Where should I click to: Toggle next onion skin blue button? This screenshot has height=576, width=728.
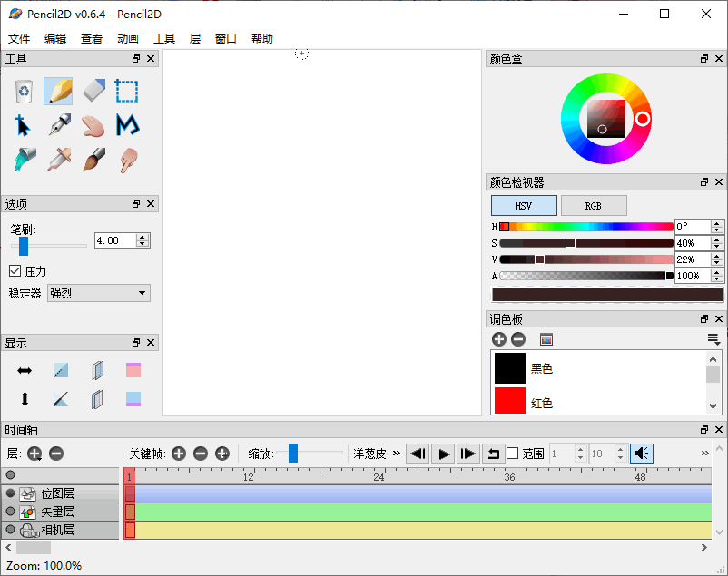click(133, 399)
